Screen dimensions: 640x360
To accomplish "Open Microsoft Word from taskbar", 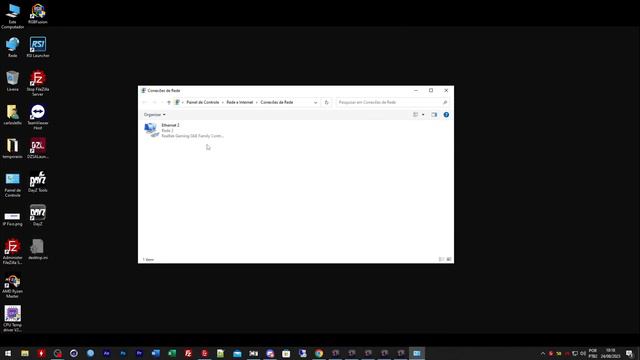I will (156, 353).
